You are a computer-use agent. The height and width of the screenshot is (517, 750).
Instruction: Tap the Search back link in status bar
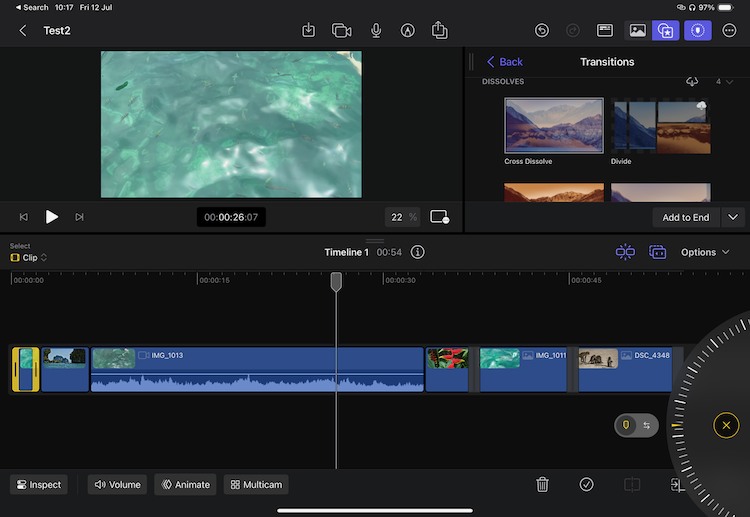coord(32,7)
